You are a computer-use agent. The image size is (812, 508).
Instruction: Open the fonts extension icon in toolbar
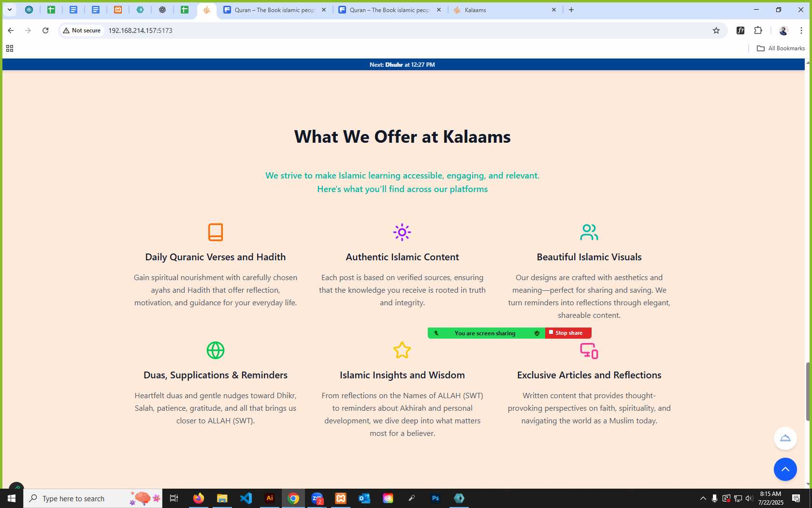point(740,30)
